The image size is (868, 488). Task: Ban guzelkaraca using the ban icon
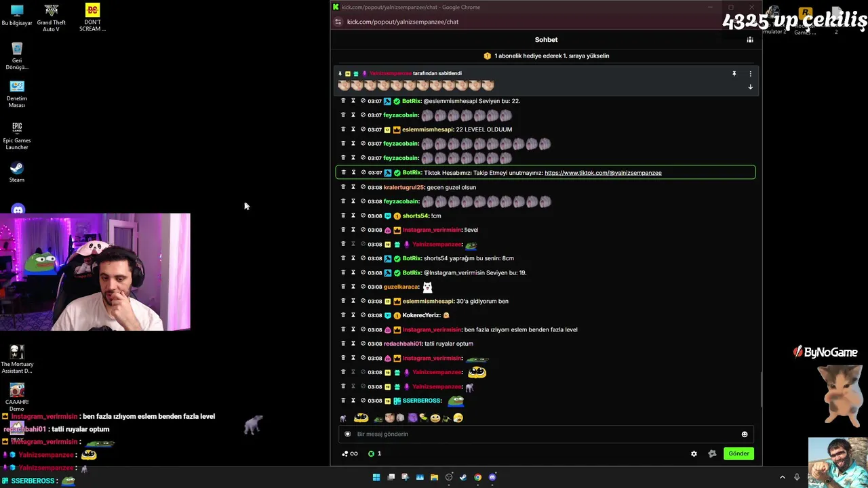(363, 287)
